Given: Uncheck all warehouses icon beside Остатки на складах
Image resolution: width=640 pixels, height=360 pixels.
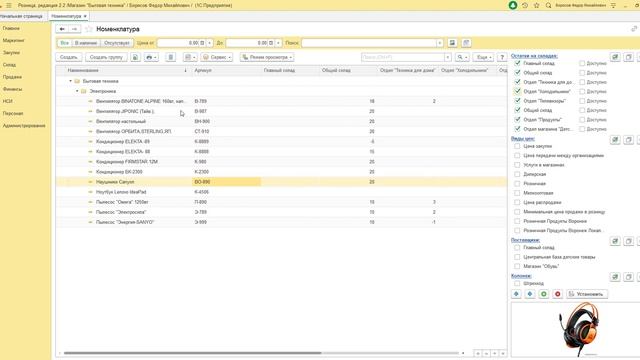Looking at the screenshot, I should click(x=629, y=57).
